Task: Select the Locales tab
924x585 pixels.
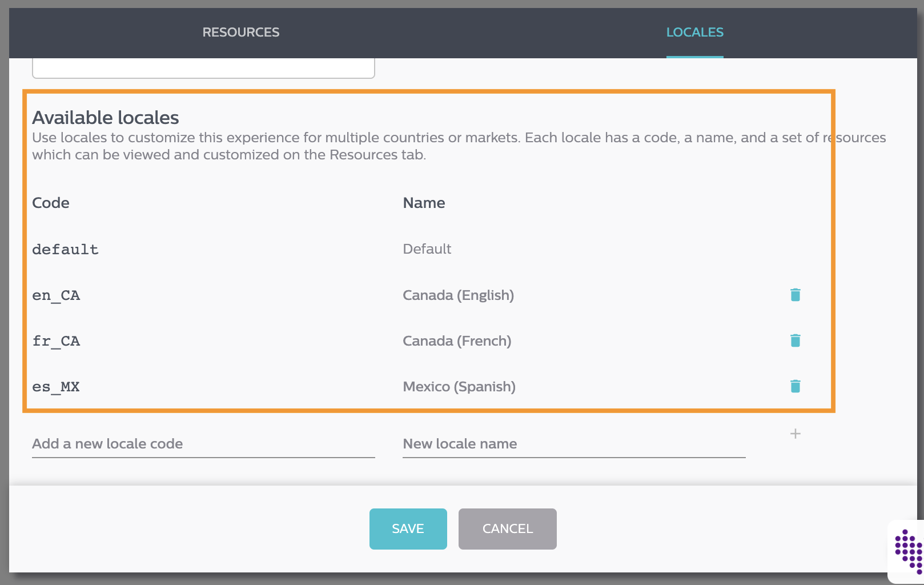Action: coord(694,33)
